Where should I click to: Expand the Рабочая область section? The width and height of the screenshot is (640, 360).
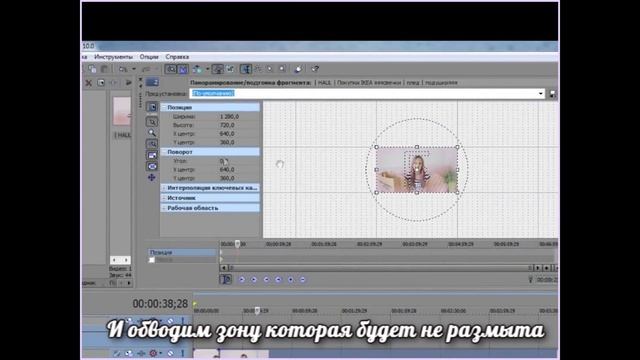point(164,208)
